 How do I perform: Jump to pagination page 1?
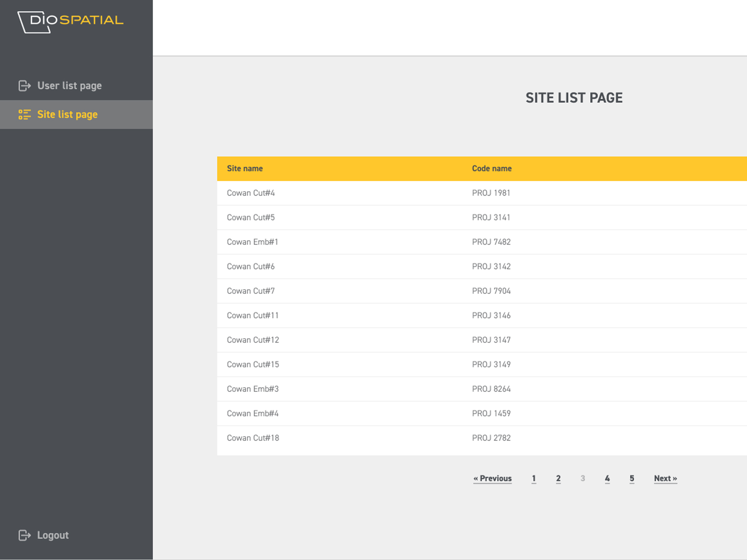(x=534, y=478)
